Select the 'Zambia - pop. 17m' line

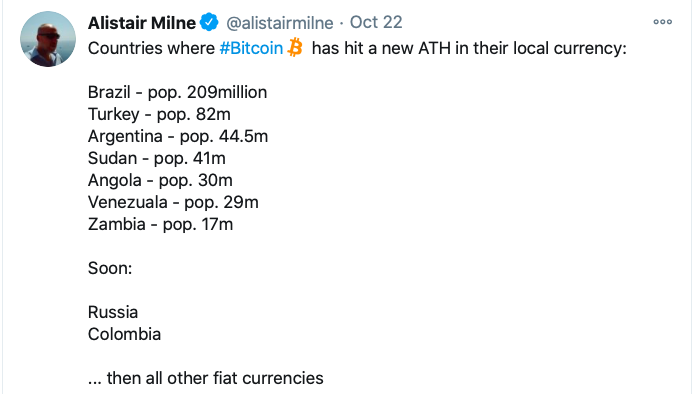pyautogui.click(x=160, y=224)
